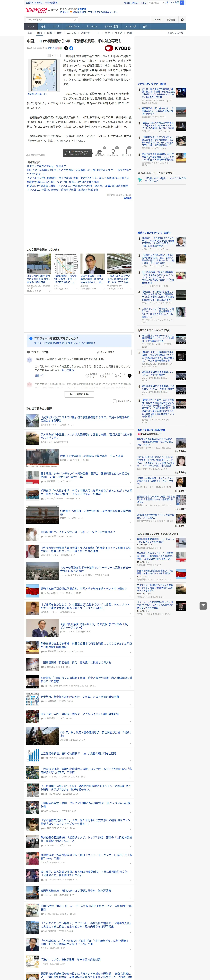Select the トップ tab
The width and height of the screenshot is (210, 980).
31,27
